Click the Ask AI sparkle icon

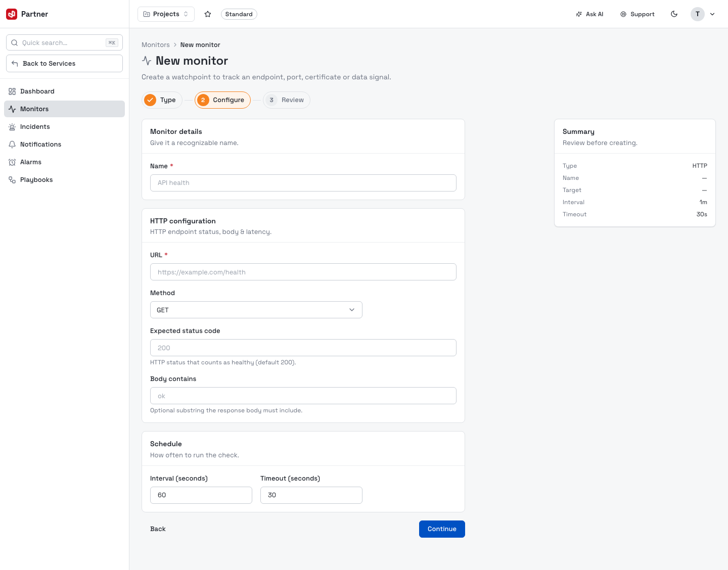579,14
